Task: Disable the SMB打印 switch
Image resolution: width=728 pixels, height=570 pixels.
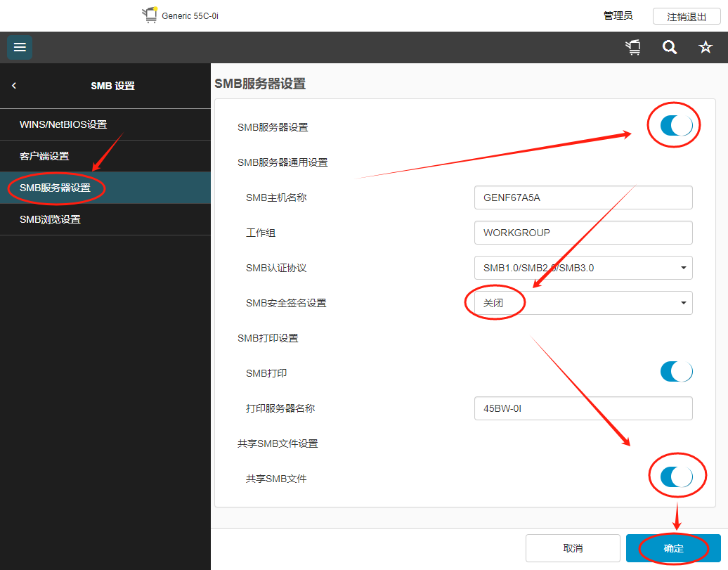Action: point(676,372)
